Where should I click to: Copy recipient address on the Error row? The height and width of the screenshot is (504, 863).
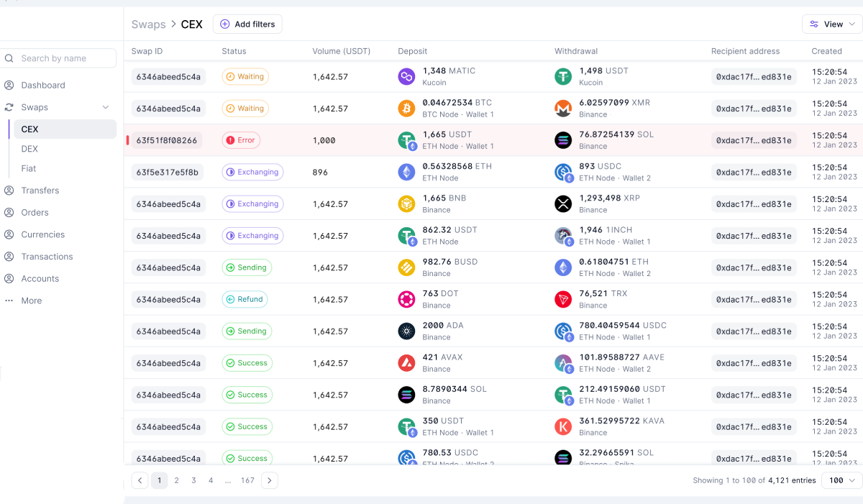[x=754, y=140]
